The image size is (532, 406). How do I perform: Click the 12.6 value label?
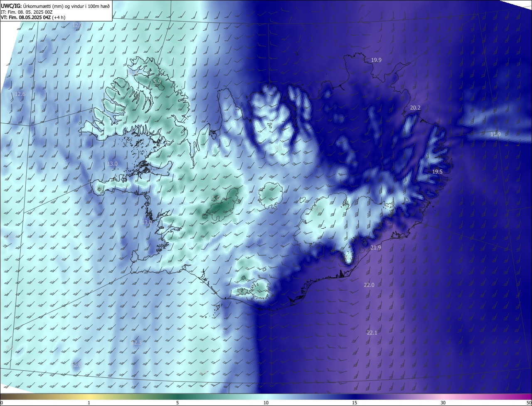click(20, 94)
